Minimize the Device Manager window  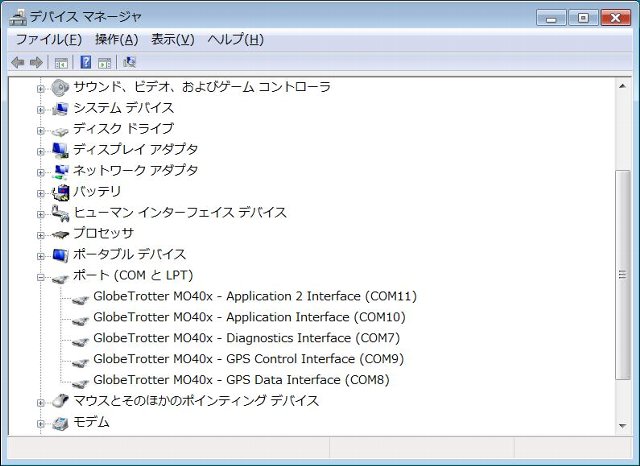[551, 18]
